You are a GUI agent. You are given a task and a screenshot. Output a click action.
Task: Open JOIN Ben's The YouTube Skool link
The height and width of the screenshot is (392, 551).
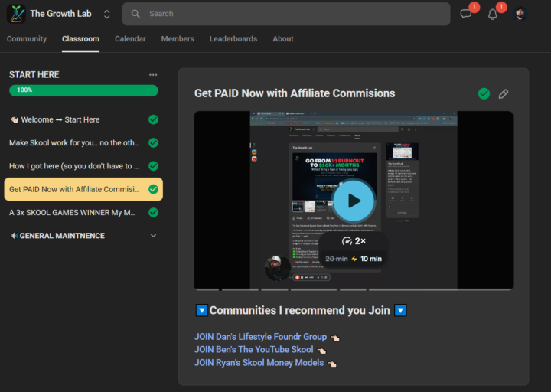click(254, 349)
